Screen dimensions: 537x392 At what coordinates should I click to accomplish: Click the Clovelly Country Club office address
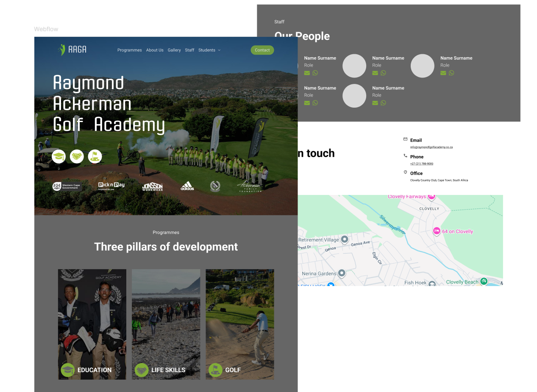click(439, 180)
